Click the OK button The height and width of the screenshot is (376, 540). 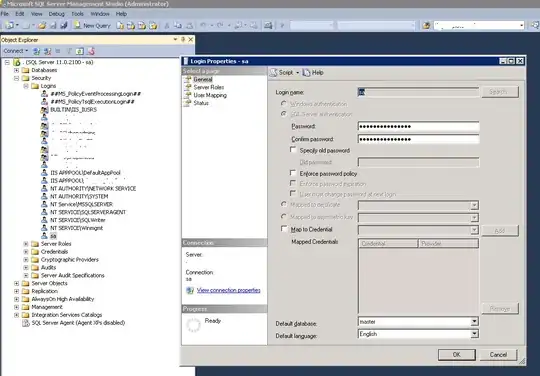pyautogui.click(x=457, y=355)
